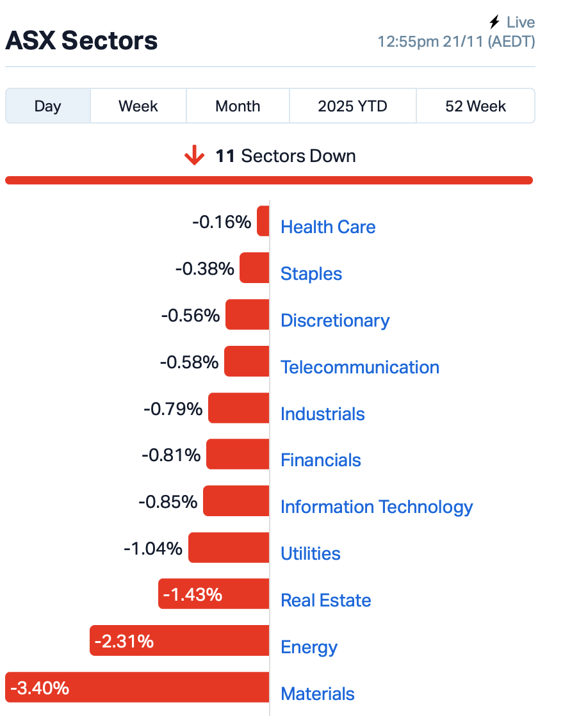588x716 pixels.
Task: Open the Materials sector link
Action: click(318, 694)
